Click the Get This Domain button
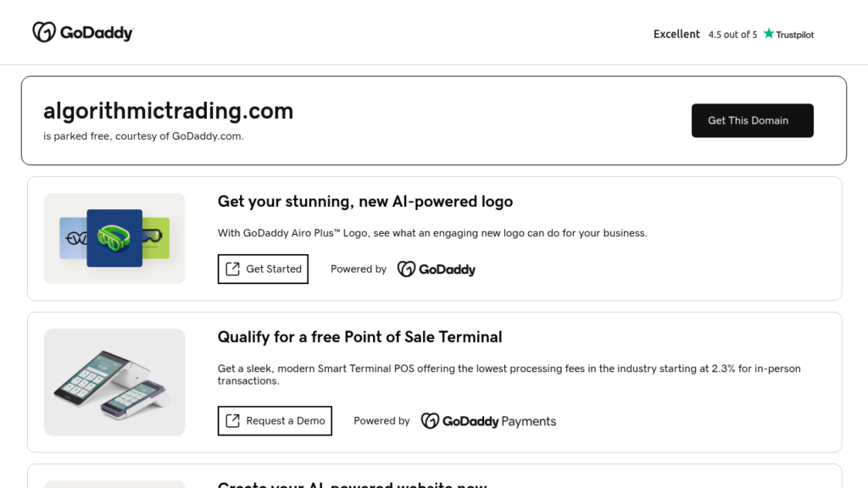 pyautogui.click(x=752, y=120)
